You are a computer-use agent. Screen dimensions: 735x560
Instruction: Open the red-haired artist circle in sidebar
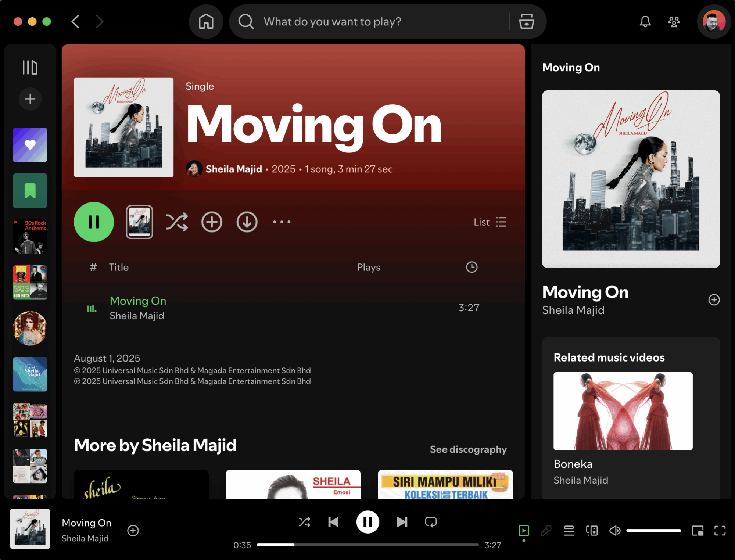(30, 328)
